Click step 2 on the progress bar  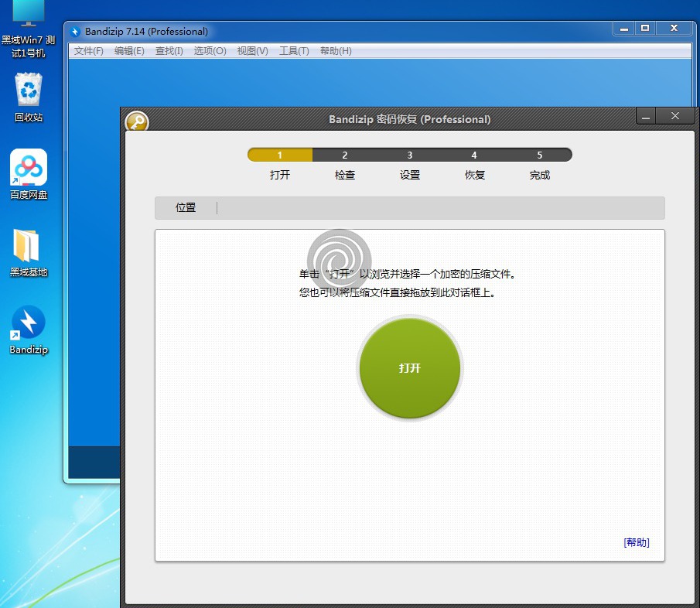(345, 155)
